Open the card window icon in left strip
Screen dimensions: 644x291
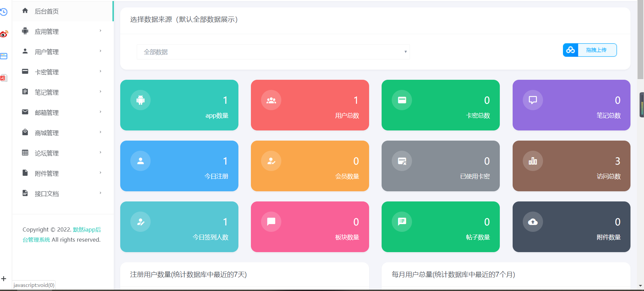click(x=4, y=56)
